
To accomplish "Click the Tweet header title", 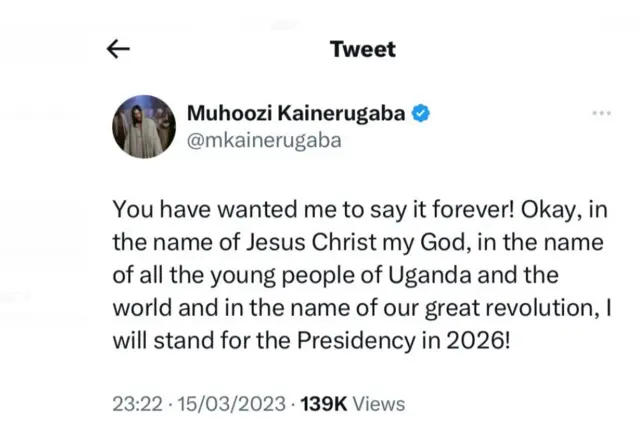I will point(363,49).
